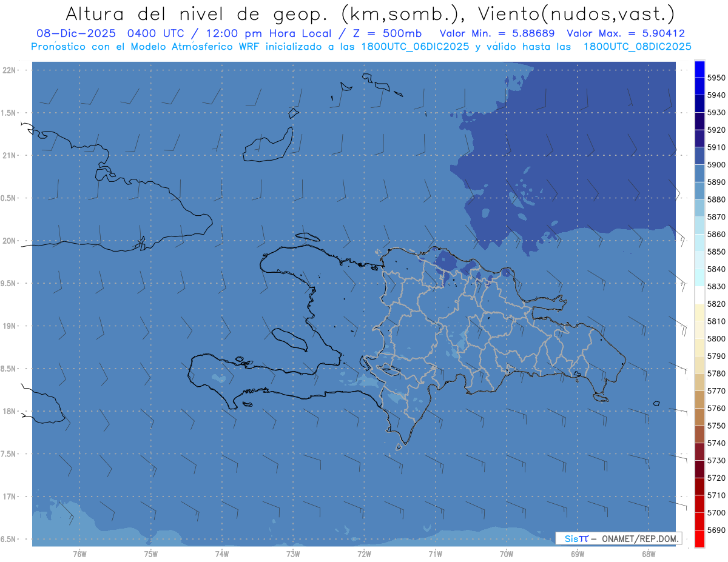Click the 5890 colorbar label
Image resolution: width=728 pixels, height=562 pixels.
point(716,182)
